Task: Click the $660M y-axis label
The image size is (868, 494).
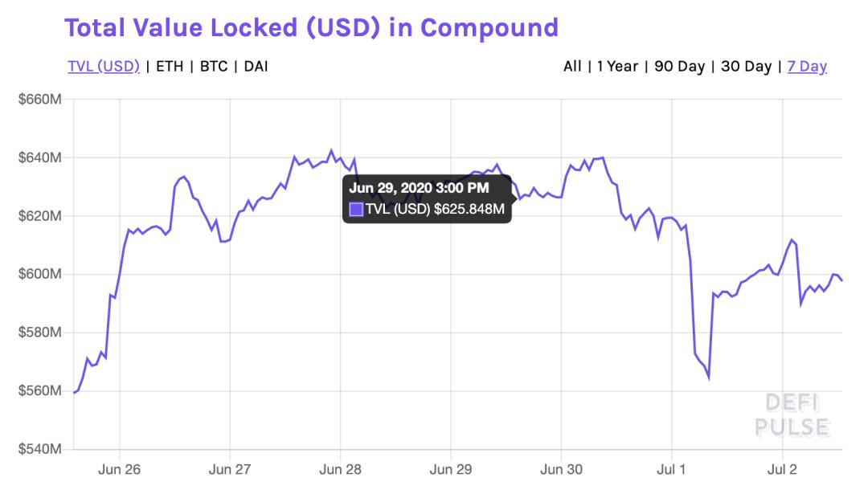Action: [39, 100]
